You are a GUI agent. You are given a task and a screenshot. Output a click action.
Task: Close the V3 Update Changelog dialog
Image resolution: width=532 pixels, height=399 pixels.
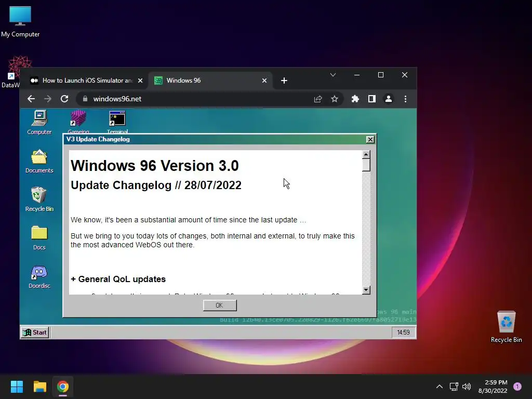(x=370, y=139)
